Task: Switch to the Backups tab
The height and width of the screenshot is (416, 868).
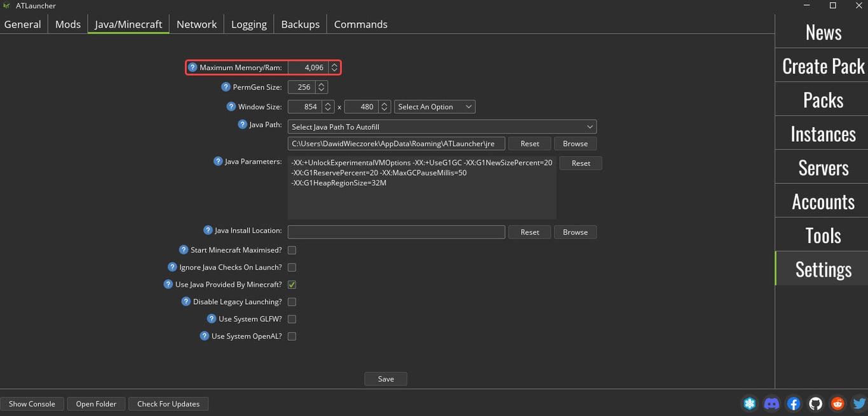Action: click(299, 24)
